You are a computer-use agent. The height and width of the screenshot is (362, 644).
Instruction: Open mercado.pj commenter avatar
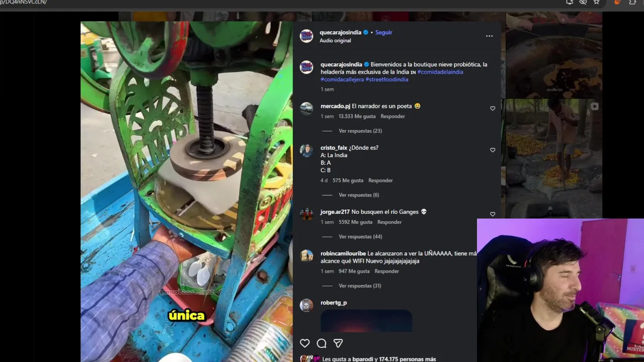[x=306, y=109]
